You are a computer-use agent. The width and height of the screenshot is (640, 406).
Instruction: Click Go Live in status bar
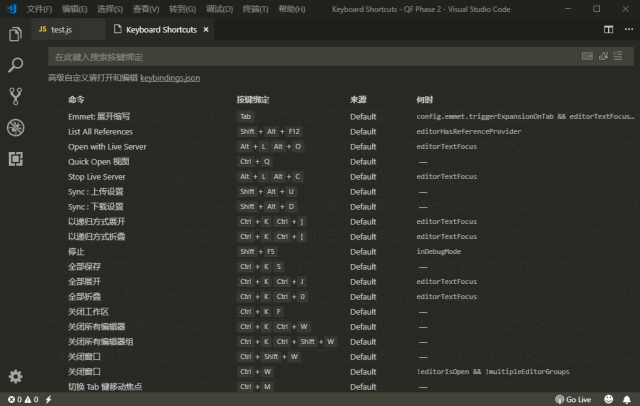click(573, 399)
